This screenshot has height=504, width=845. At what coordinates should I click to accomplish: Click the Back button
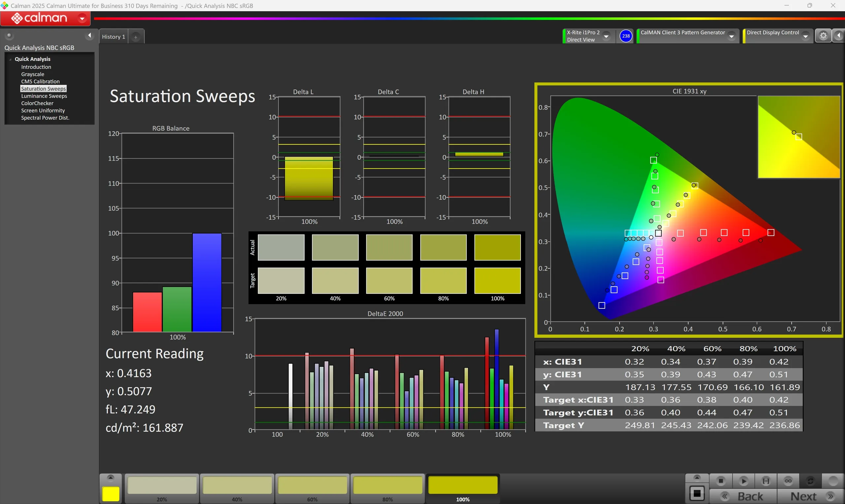pyautogui.click(x=743, y=496)
